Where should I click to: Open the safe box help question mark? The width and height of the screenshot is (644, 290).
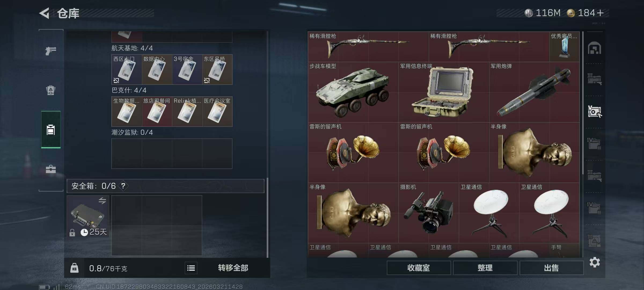coord(123,186)
